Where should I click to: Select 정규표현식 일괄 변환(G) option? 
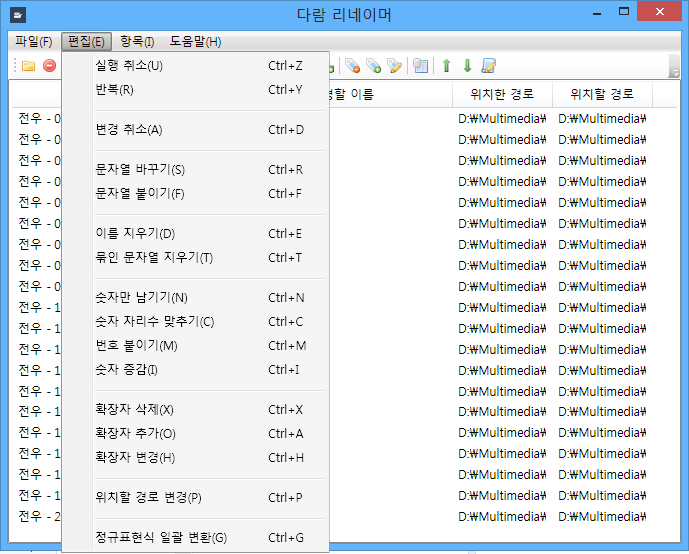(161, 538)
